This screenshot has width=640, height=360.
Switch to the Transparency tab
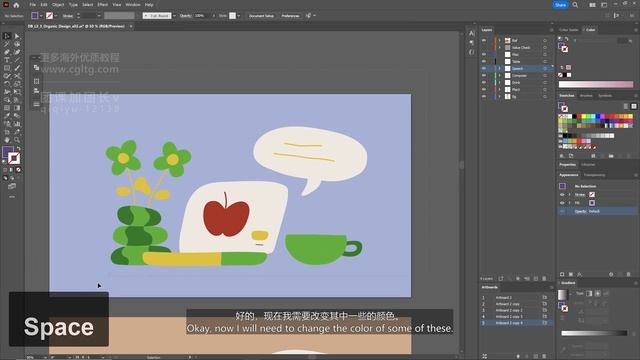(594, 175)
